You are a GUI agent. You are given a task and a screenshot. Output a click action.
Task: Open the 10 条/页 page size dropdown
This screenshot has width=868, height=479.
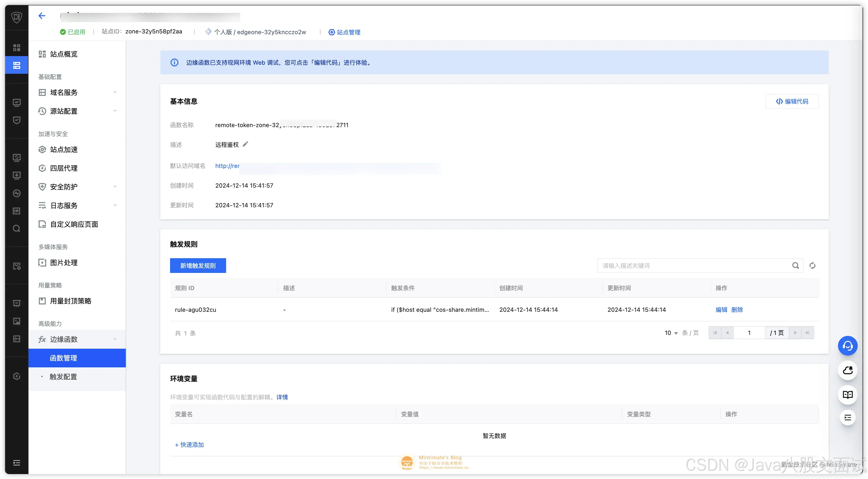click(x=671, y=333)
